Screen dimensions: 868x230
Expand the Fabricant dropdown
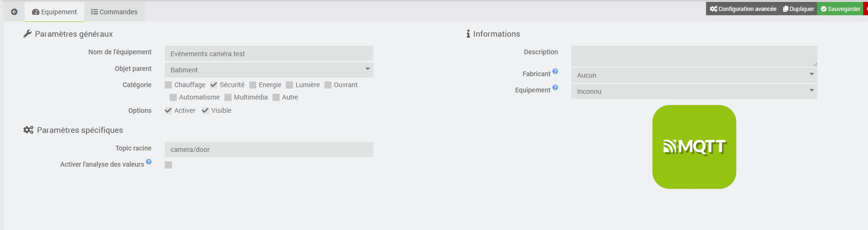point(694,75)
